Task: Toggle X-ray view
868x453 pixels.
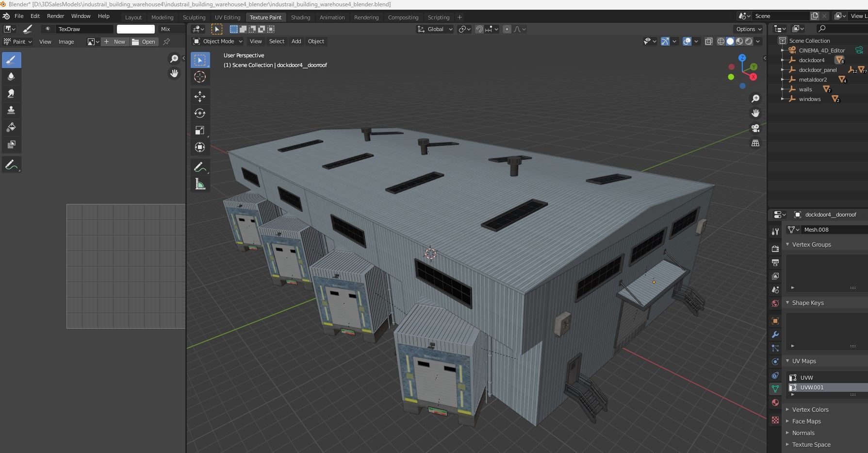Action: click(708, 41)
